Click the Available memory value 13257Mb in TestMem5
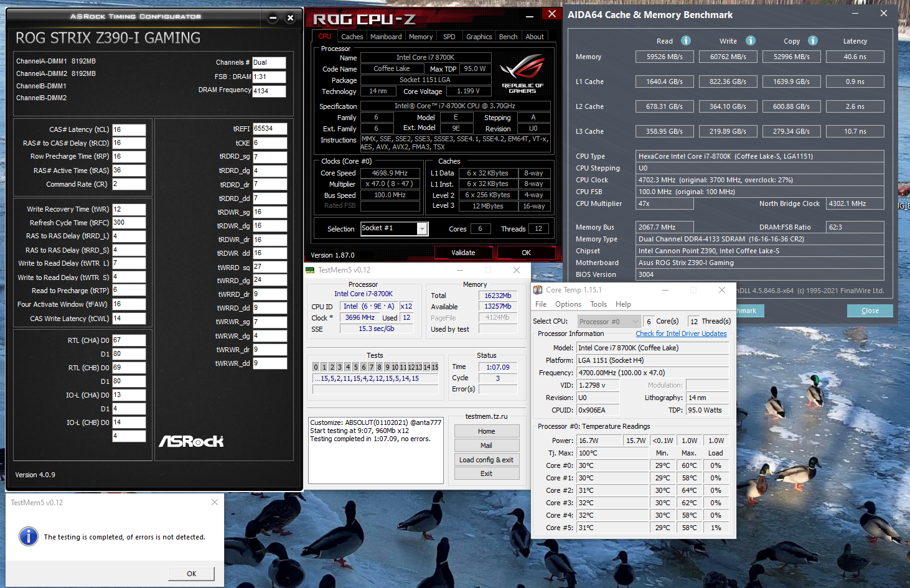 point(498,306)
